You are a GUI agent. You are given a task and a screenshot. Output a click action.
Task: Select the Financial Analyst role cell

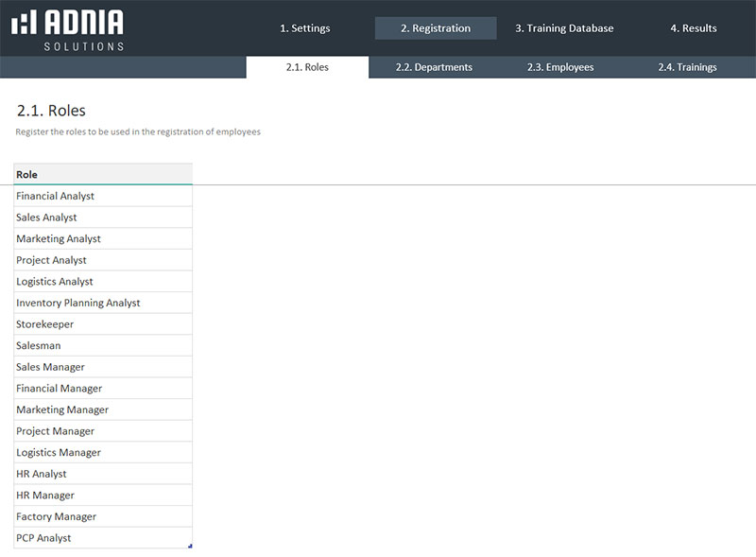coord(102,196)
